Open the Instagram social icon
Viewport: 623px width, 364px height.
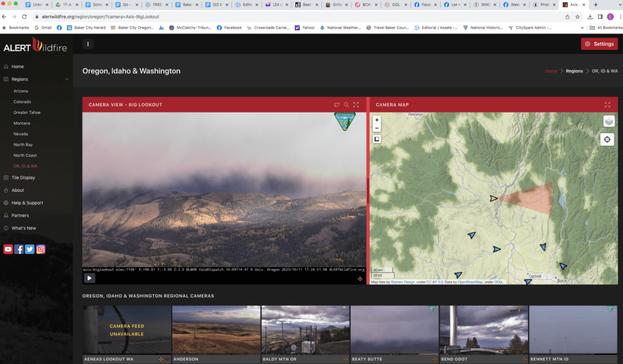(x=41, y=250)
